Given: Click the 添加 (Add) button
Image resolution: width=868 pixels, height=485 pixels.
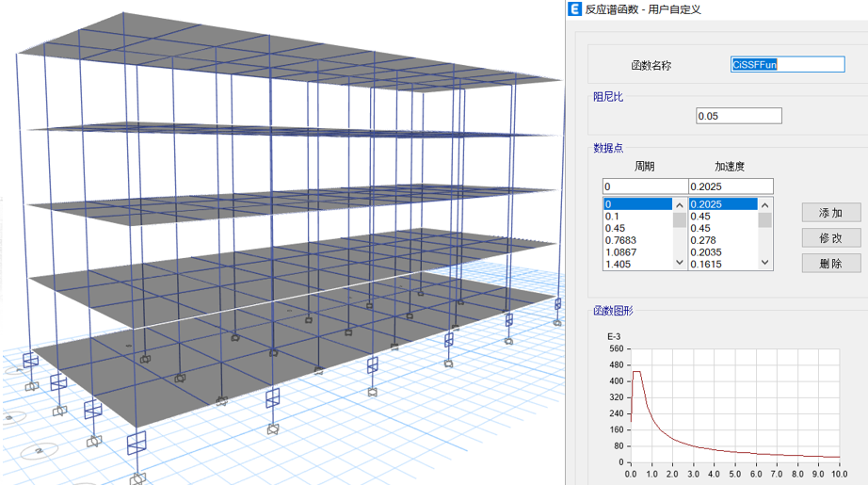Looking at the screenshot, I should tap(830, 213).
